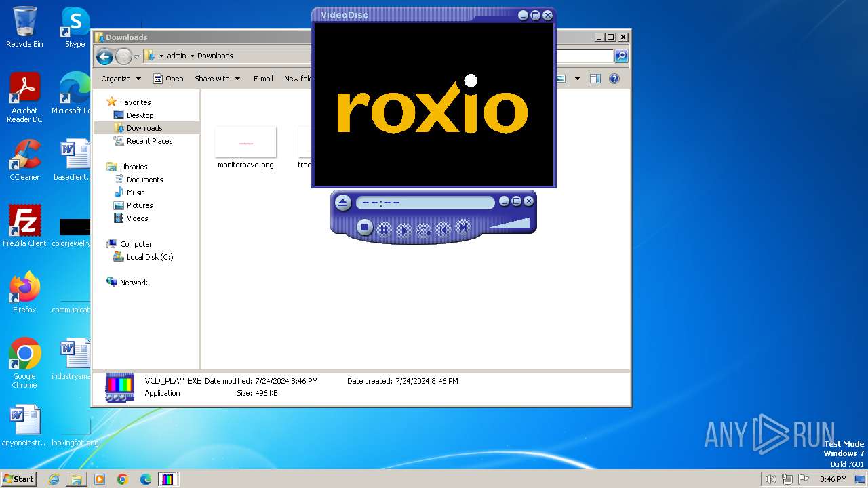Screen dimensions: 868x488
Task: Open Windows Media Player from taskbar
Action: tap(100, 479)
